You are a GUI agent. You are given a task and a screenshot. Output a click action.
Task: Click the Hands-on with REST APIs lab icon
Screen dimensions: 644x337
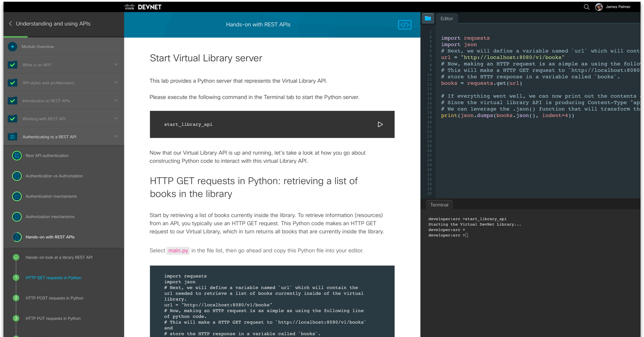(17, 237)
